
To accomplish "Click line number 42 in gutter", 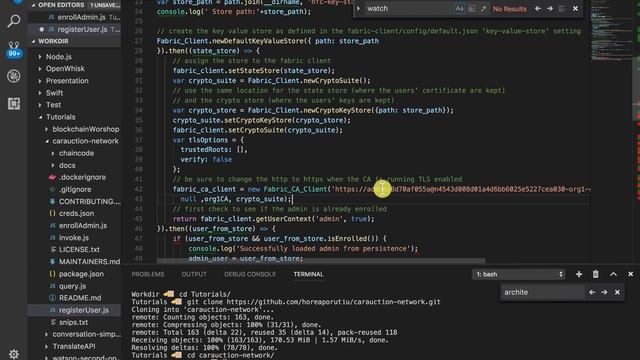I will point(138,189).
